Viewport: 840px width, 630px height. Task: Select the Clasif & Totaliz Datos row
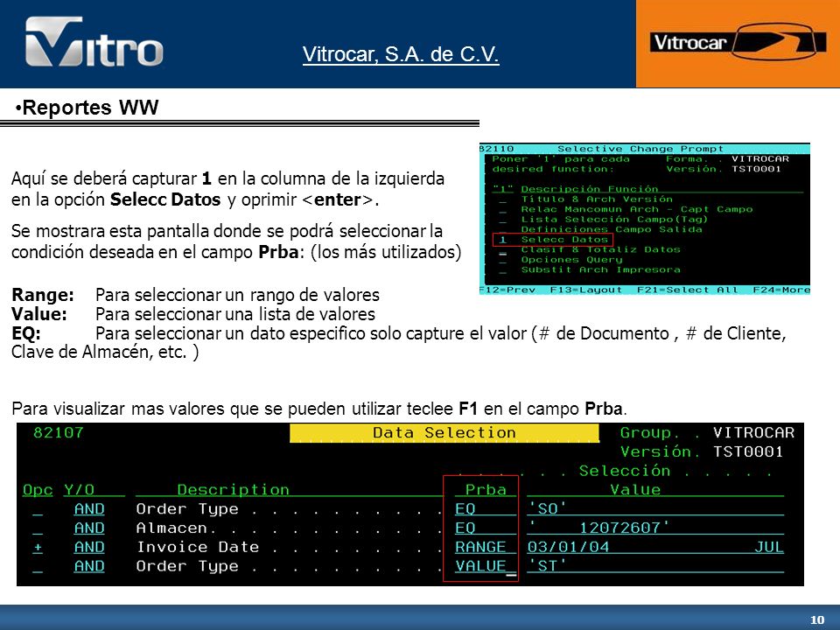click(x=600, y=249)
